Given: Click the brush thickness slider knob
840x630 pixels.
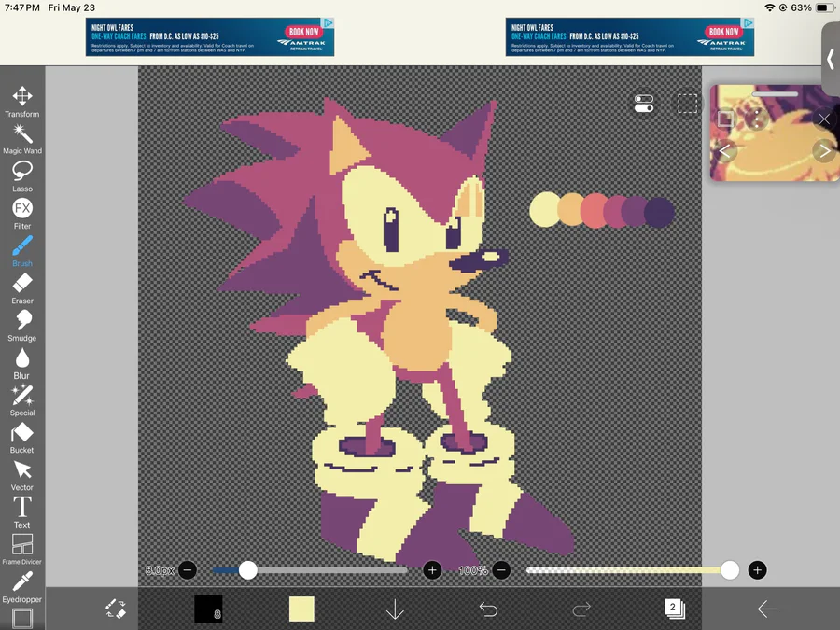Looking at the screenshot, I should [x=247, y=570].
